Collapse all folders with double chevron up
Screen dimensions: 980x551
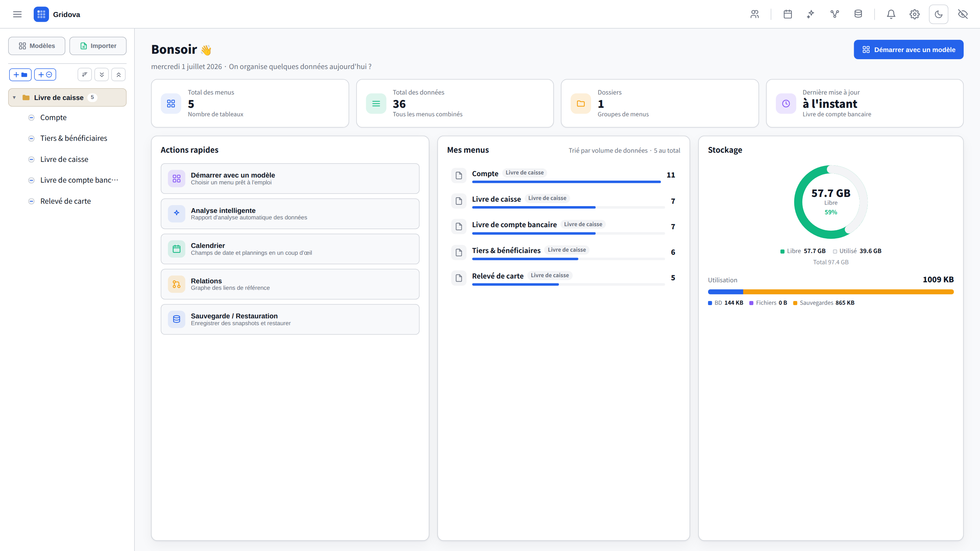[118, 74]
